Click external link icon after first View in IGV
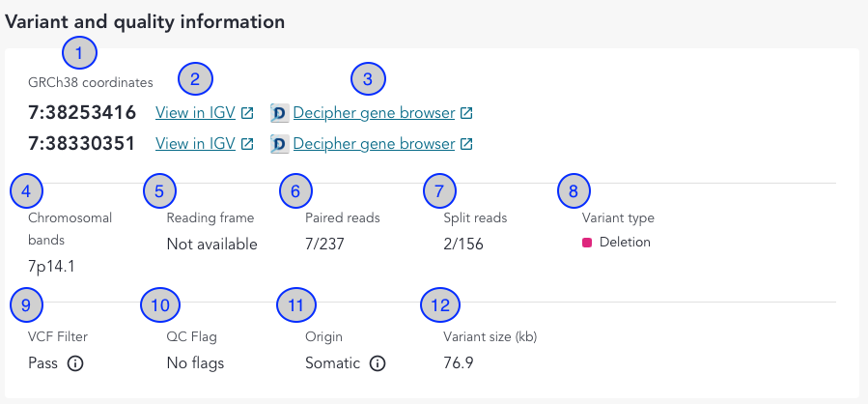The height and width of the screenshot is (404, 868). (247, 113)
